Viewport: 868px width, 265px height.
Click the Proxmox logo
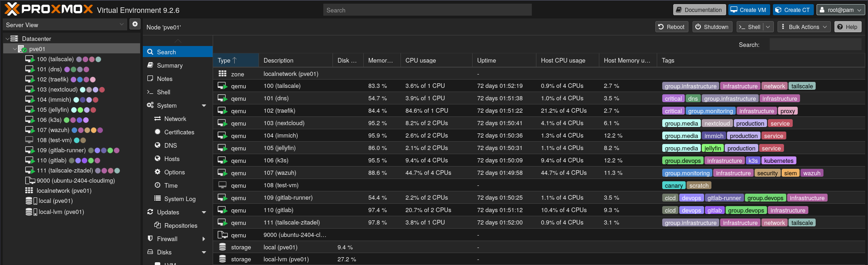48,9
